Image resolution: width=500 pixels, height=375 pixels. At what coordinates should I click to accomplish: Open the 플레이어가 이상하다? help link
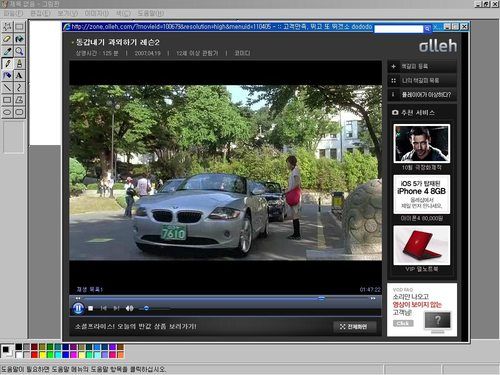(422, 95)
